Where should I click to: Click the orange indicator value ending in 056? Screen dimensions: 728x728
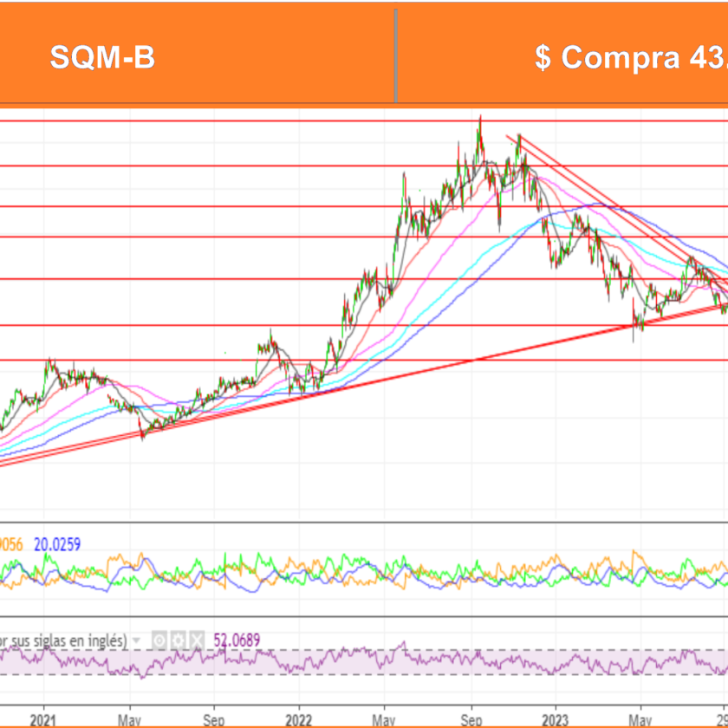pos(12,545)
